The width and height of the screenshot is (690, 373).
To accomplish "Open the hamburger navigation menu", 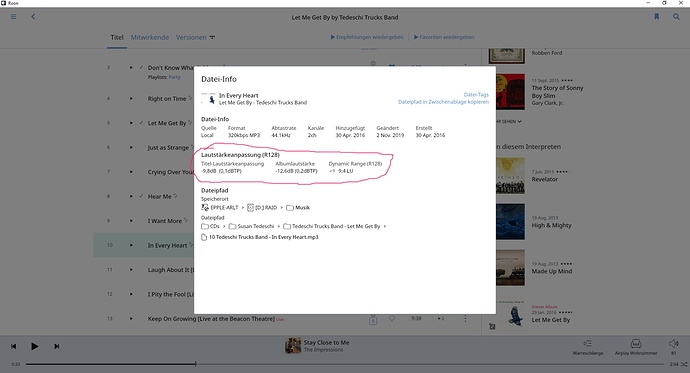I will [x=14, y=17].
